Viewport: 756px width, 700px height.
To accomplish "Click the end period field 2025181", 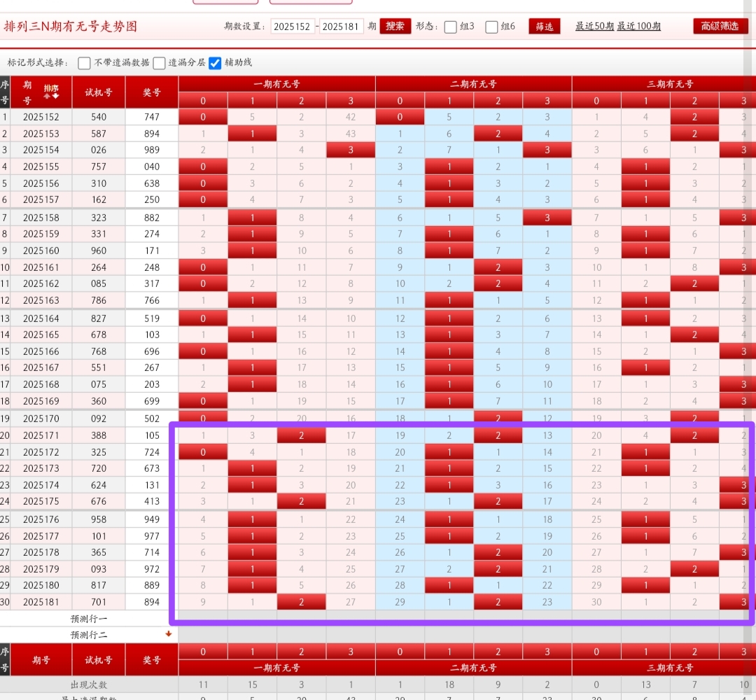I will pyautogui.click(x=342, y=27).
